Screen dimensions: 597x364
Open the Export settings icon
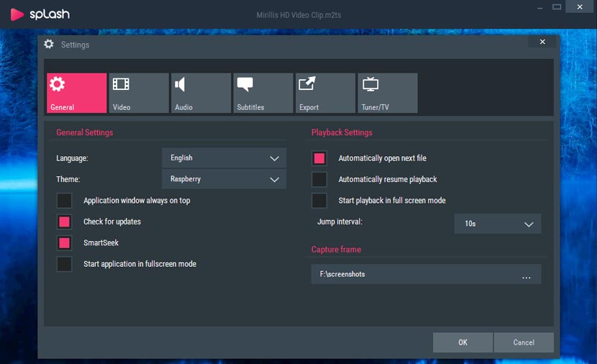[325, 93]
